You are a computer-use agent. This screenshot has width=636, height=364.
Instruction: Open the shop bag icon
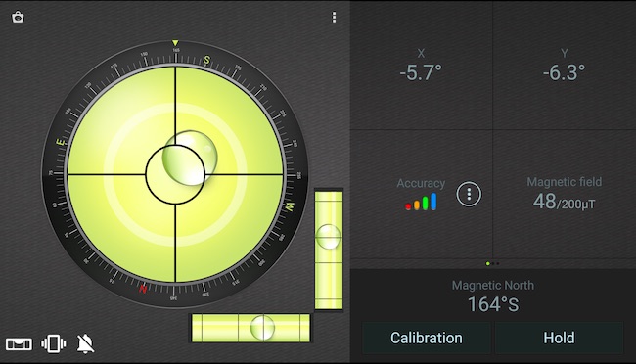pyautogui.click(x=18, y=17)
